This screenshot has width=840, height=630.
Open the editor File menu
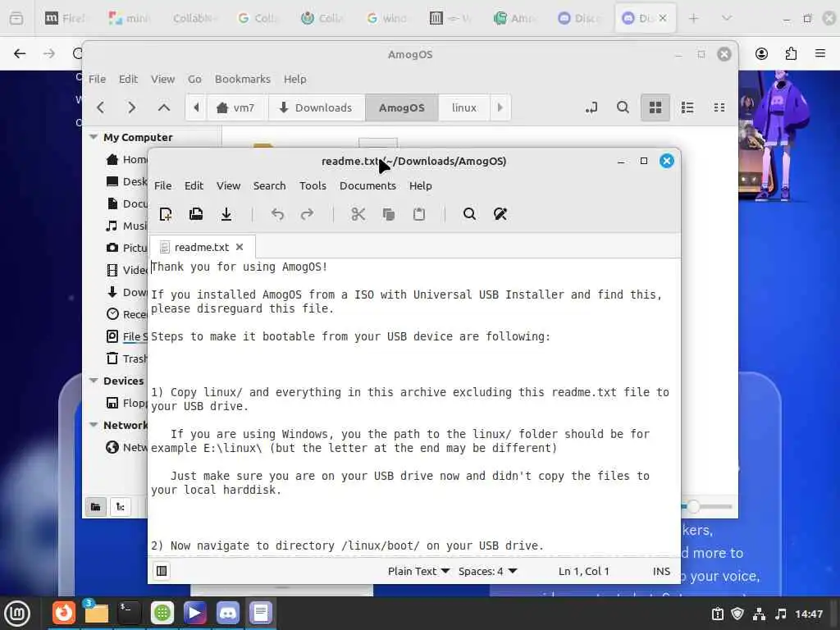(x=163, y=185)
